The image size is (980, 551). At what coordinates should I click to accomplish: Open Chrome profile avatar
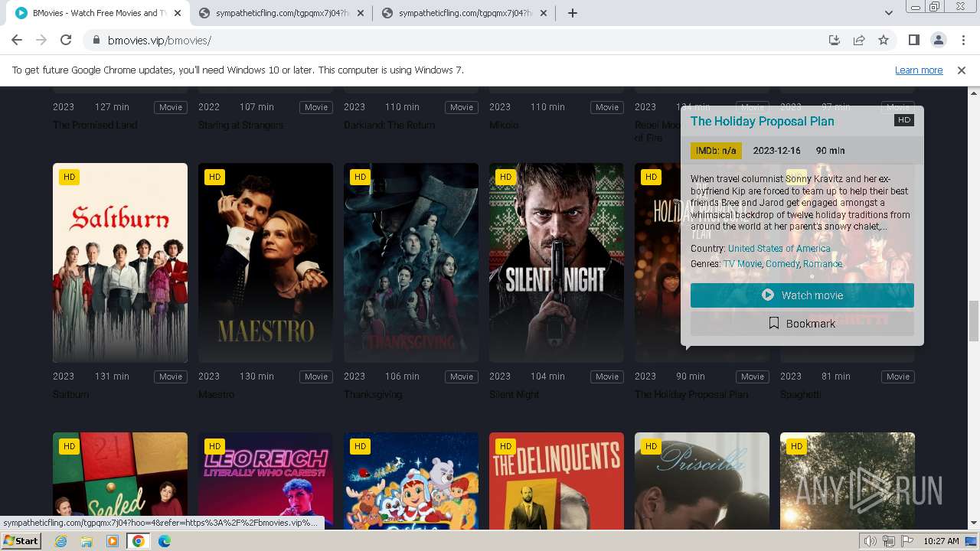939,40
